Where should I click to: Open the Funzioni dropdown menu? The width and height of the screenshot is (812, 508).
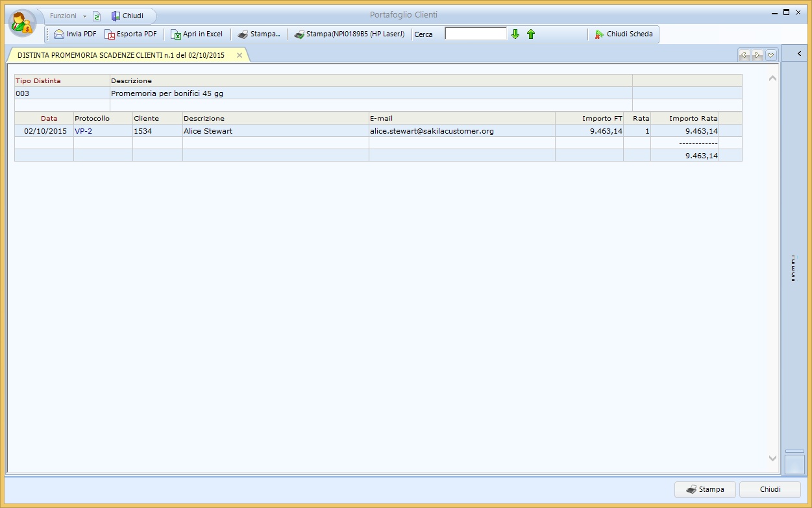tap(68, 16)
